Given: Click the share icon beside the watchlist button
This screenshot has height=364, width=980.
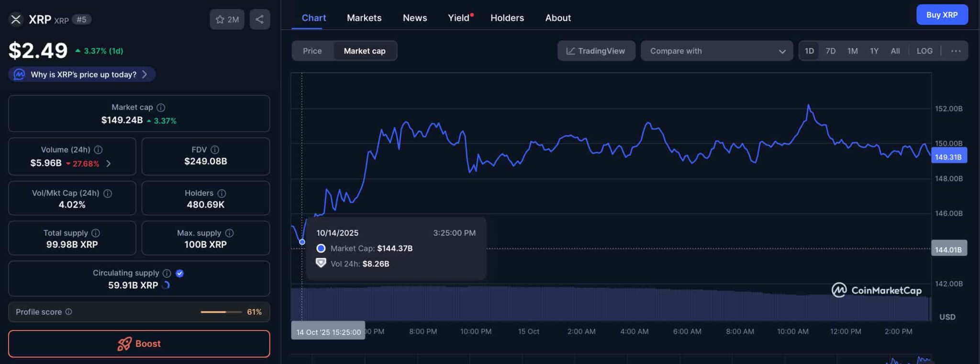Looking at the screenshot, I should [x=259, y=20].
